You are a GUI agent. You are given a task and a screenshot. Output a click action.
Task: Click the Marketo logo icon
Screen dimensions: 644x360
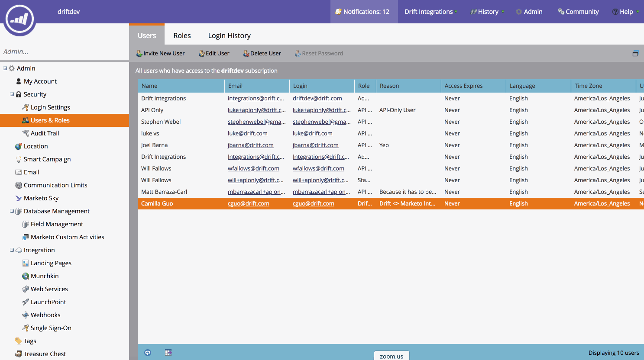coord(19,19)
